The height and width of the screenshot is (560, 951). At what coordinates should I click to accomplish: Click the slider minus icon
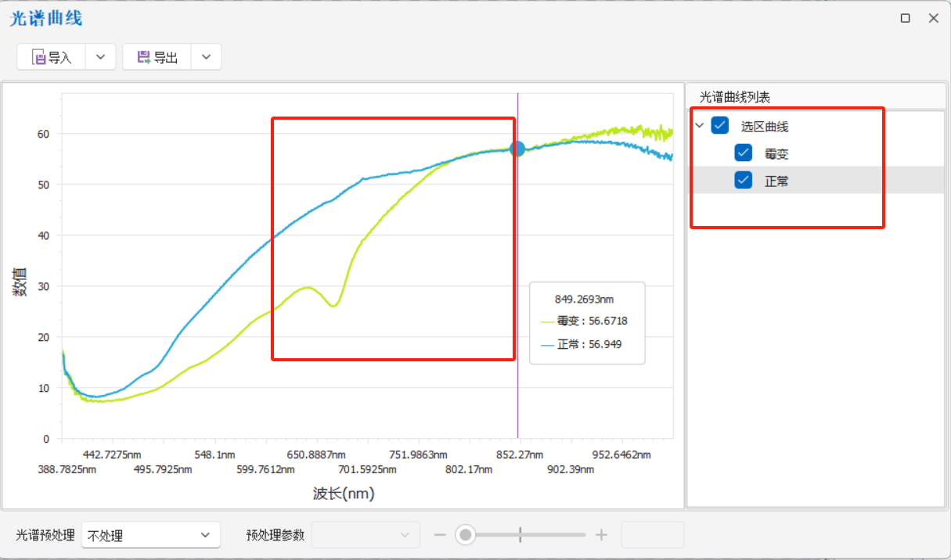pyautogui.click(x=440, y=535)
